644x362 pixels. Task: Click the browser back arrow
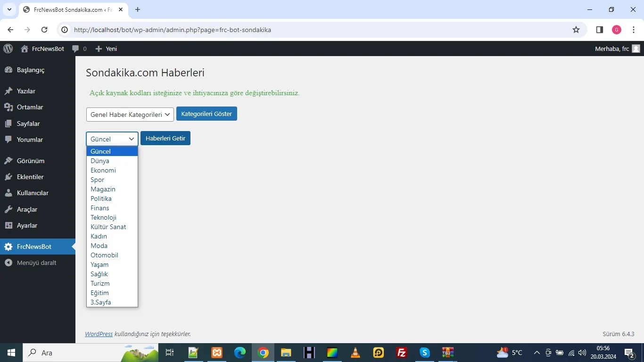pyautogui.click(x=10, y=30)
